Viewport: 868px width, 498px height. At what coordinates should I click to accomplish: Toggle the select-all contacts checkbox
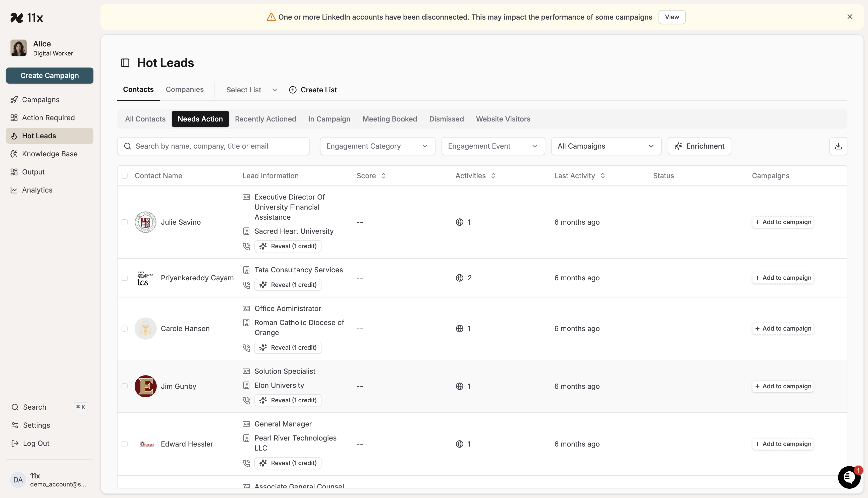pyautogui.click(x=125, y=175)
